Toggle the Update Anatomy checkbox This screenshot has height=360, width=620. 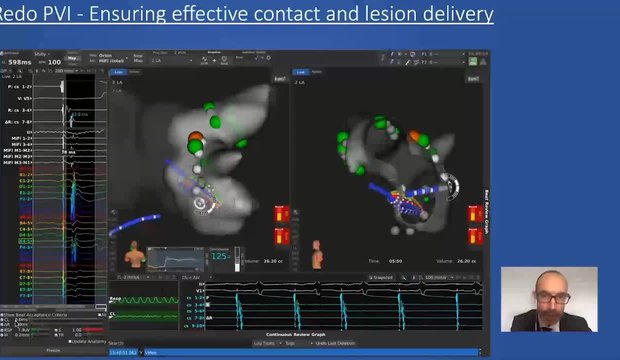[70, 341]
